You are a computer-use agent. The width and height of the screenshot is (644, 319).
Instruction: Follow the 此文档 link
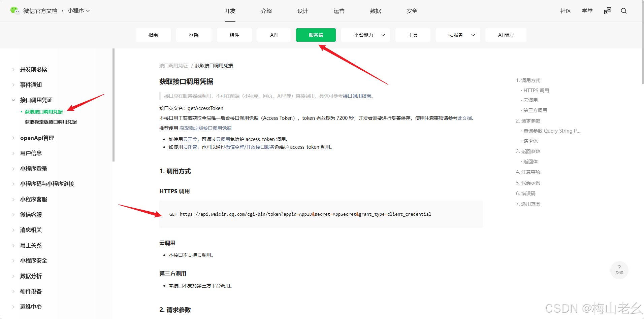[464, 118]
